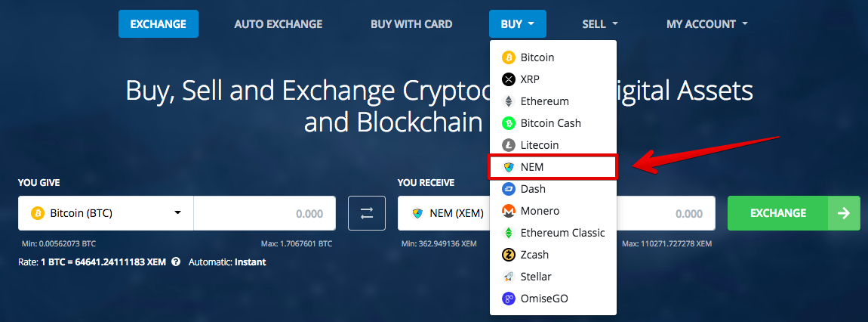Click the Ethereum diamond icon in dropdown
This screenshot has width=868, height=322.
508,101
